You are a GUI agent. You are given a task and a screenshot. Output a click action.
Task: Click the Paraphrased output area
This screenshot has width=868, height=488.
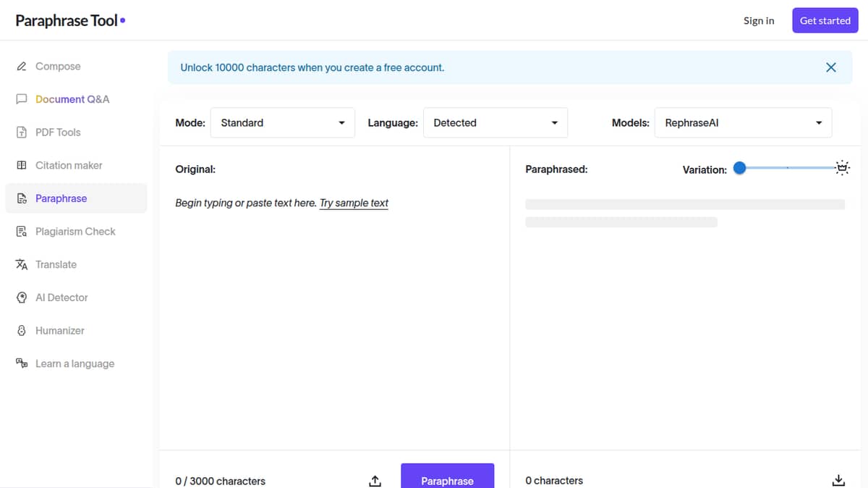(x=685, y=319)
